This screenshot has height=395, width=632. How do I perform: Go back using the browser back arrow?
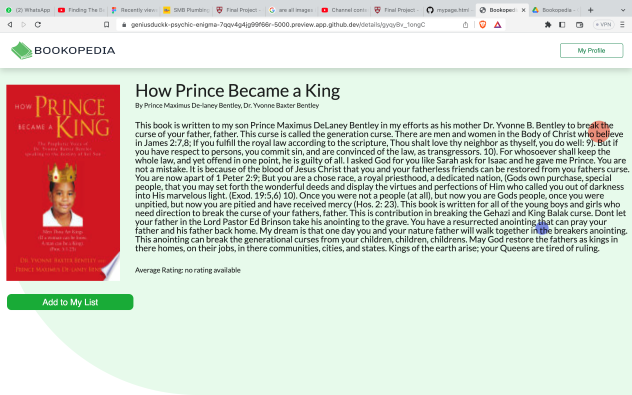tap(10, 25)
